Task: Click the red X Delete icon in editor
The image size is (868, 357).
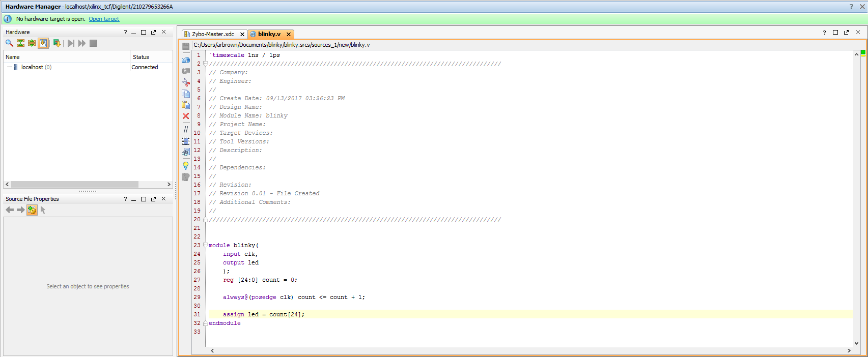Action: (186, 116)
